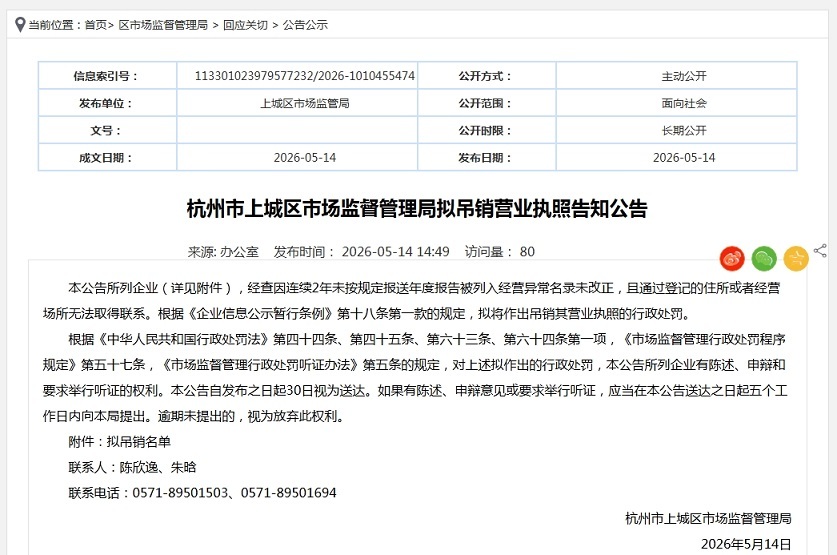Open the 公告公示 breadcrumb link
Image resolution: width=837 pixels, height=555 pixels.
pyautogui.click(x=305, y=25)
